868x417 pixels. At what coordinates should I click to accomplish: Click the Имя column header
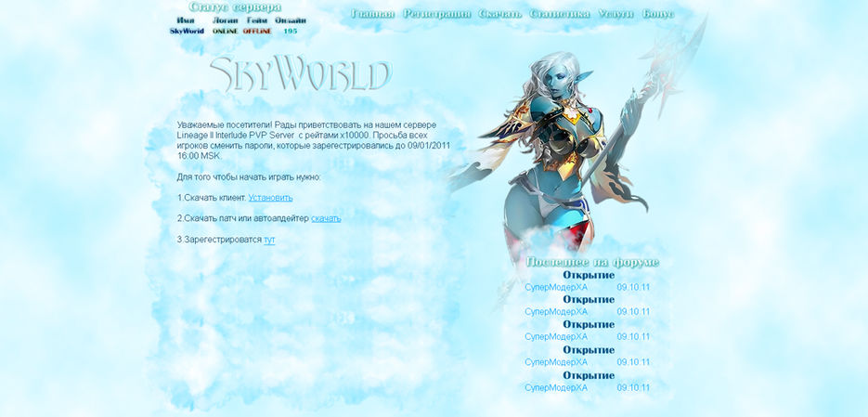(186, 20)
